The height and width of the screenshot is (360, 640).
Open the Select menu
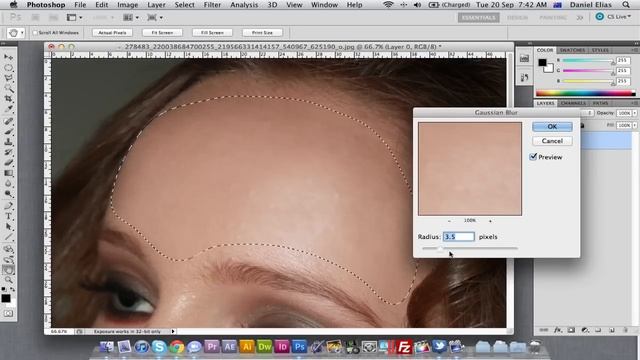point(184,5)
